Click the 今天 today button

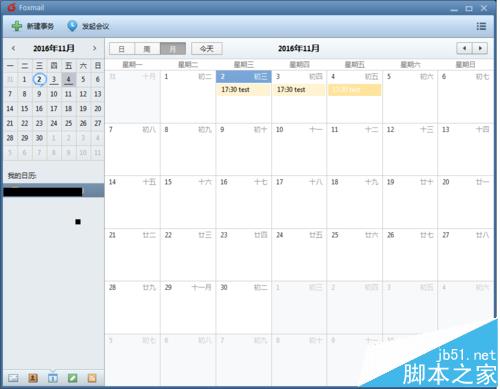coord(207,49)
